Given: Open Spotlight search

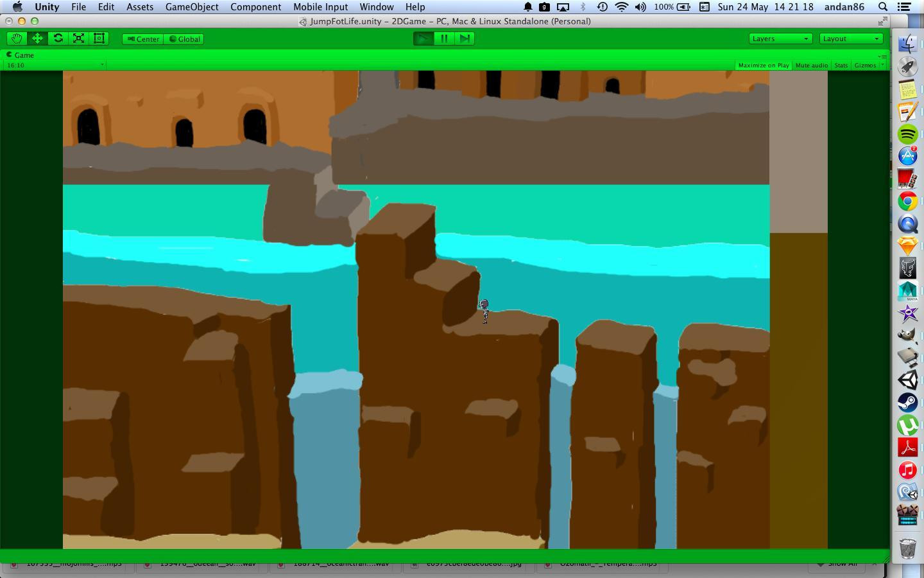Looking at the screenshot, I should tap(883, 7).
